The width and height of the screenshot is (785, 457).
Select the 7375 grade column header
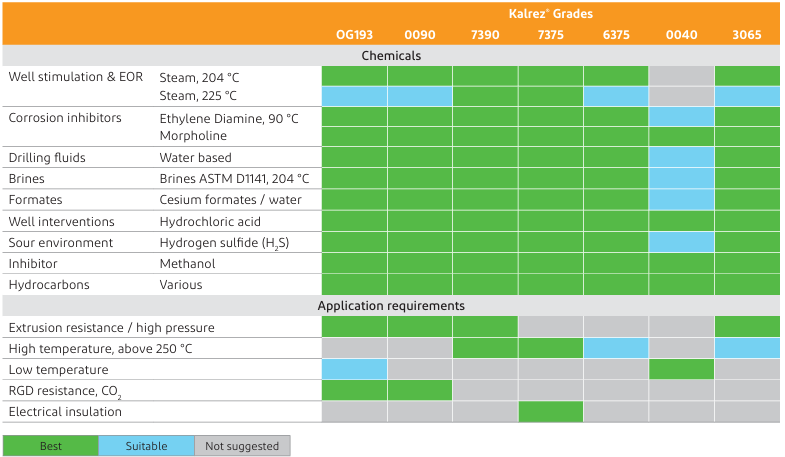[550, 35]
